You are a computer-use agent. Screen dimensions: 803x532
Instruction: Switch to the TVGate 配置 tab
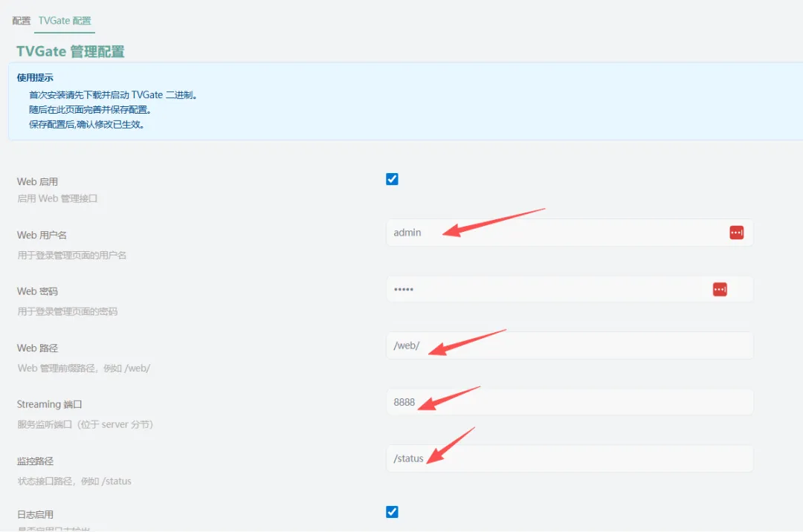[x=65, y=21]
